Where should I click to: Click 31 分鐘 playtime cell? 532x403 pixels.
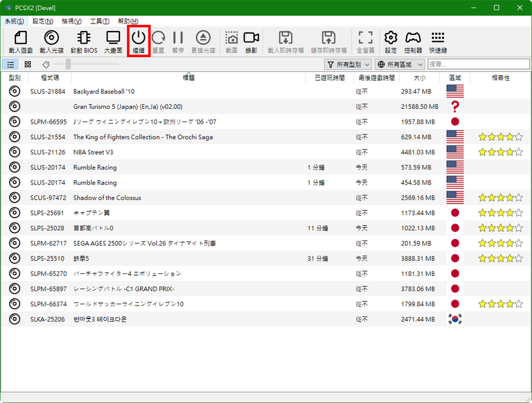[x=317, y=259]
